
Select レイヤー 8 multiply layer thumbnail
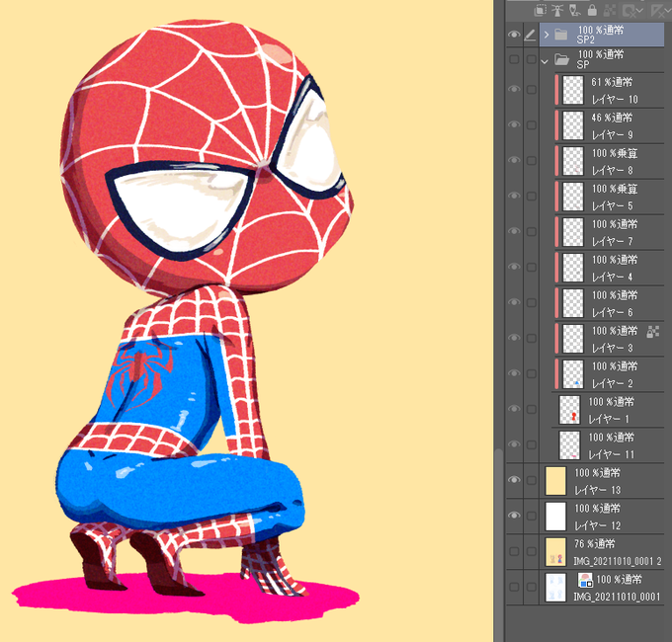pos(573,161)
